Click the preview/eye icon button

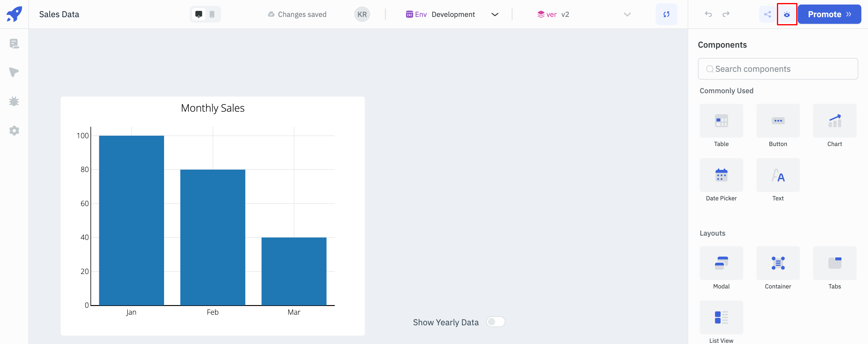(788, 14)
